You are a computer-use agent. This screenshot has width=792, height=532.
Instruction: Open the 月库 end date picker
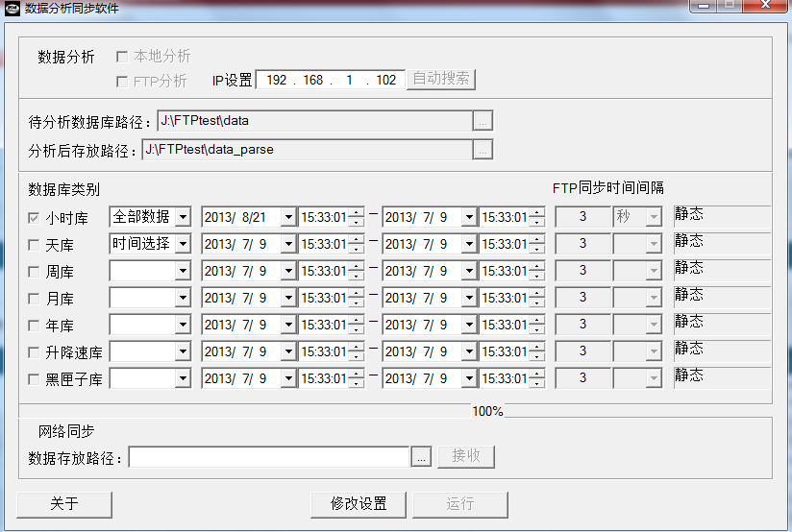[x=469, y=298]
